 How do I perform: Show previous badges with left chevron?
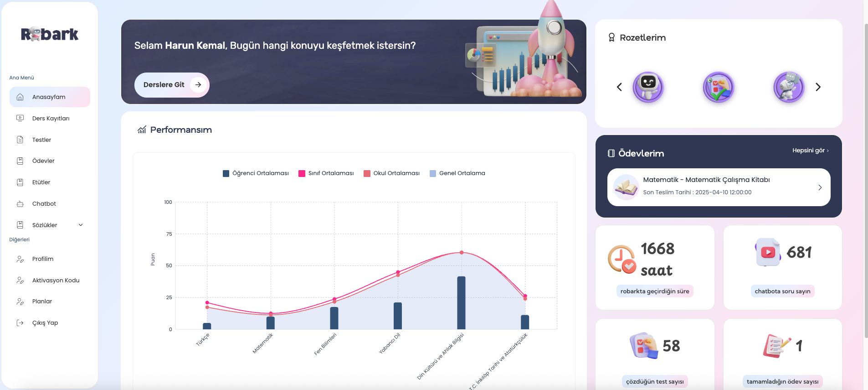[619, 87]
